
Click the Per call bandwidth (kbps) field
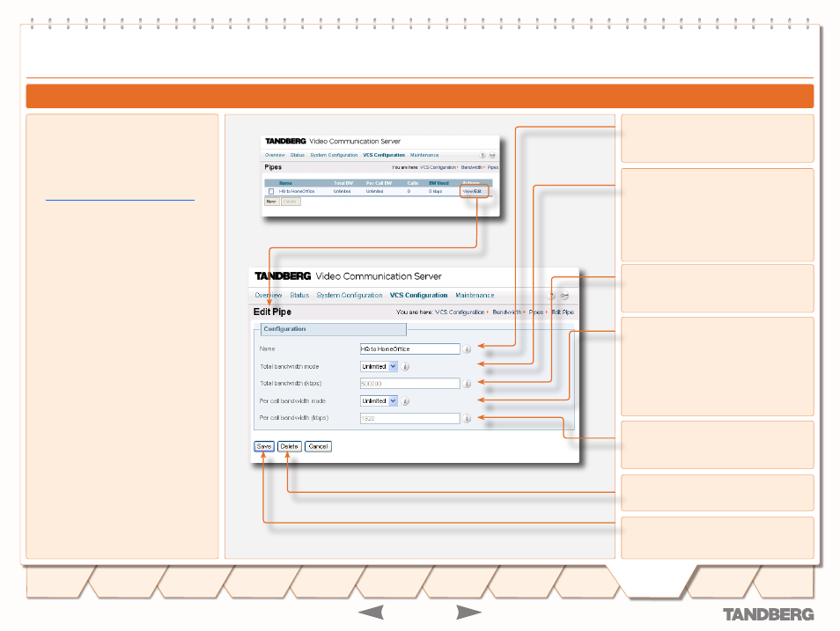pyautogui.click(x=409, y=418)
